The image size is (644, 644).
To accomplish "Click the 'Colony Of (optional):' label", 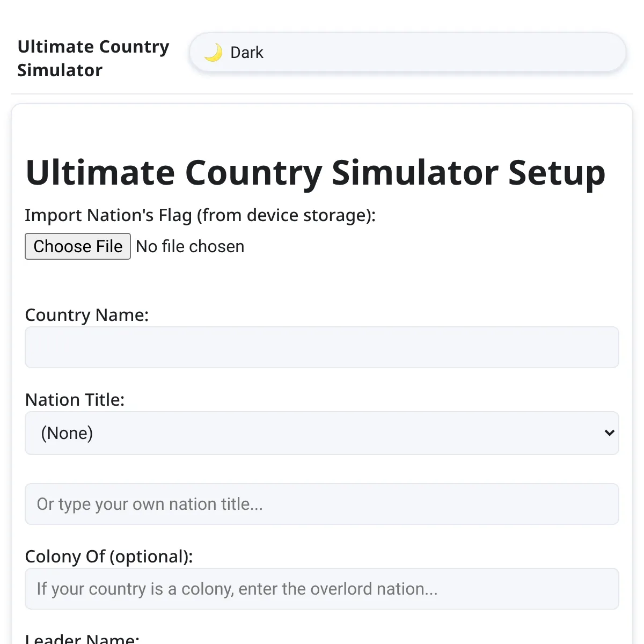I will pyautogui.click(x=109, y=557).
